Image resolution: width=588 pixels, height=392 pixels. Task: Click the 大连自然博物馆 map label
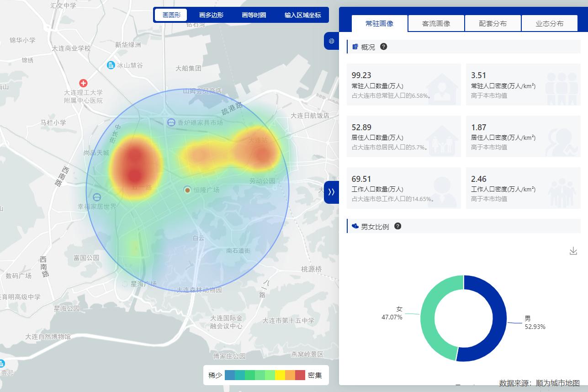(x=48, y=337)
